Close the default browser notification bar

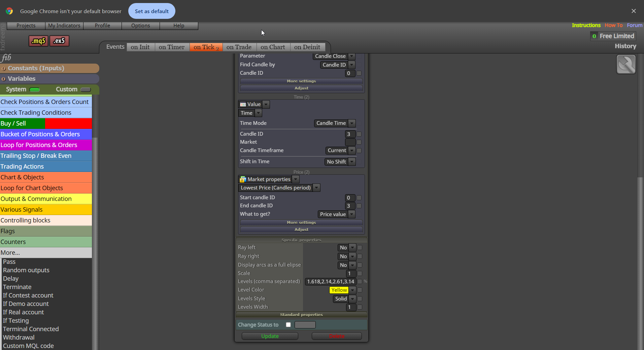(634, 11)
